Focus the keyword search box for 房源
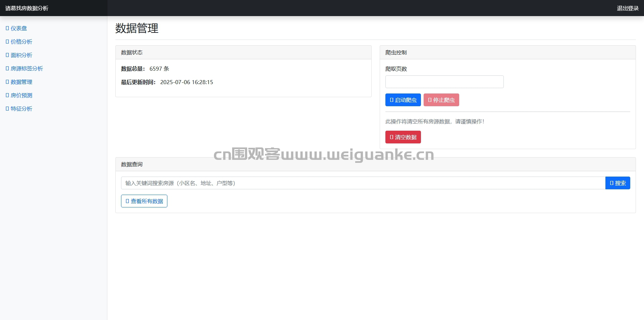644x320 pixels. [x=363, y=183]
